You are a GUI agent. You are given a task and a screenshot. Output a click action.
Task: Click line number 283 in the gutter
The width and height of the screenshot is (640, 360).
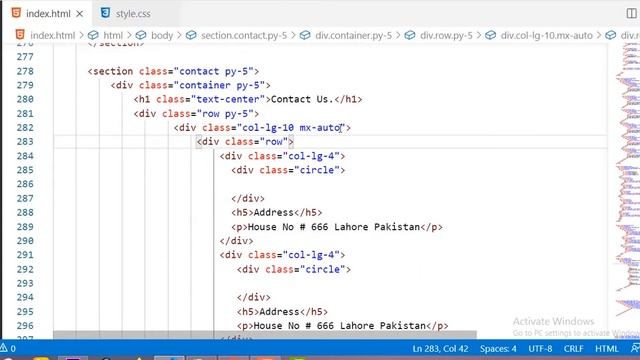point(25,142)
